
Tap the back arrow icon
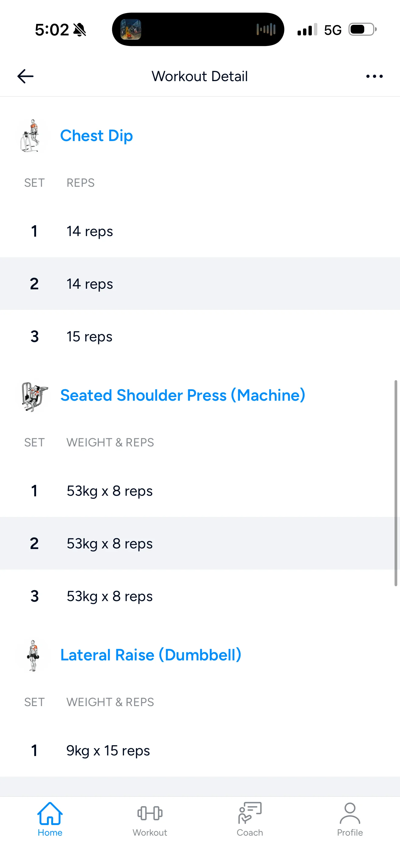(x=25, y=76)
